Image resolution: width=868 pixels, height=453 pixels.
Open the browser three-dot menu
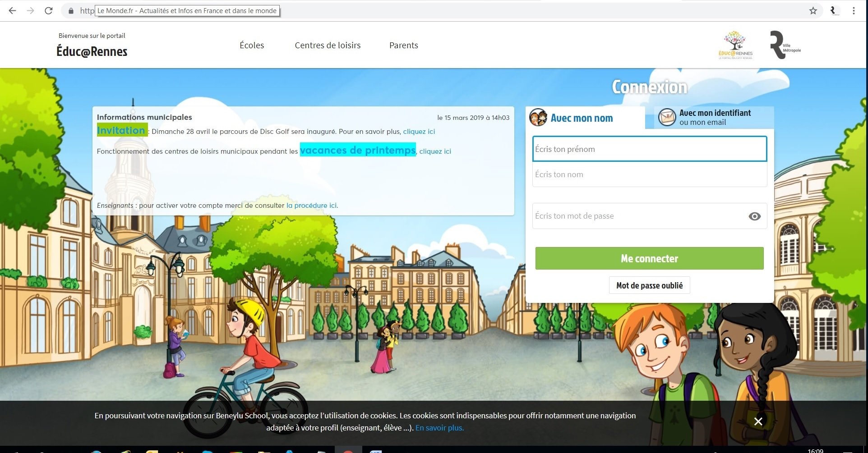[854, 11]
